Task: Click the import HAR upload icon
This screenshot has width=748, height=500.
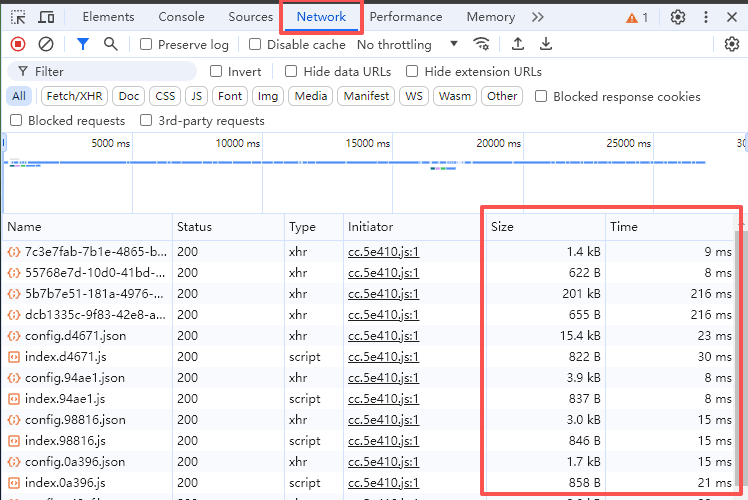Action: click(x=518, y=44)
